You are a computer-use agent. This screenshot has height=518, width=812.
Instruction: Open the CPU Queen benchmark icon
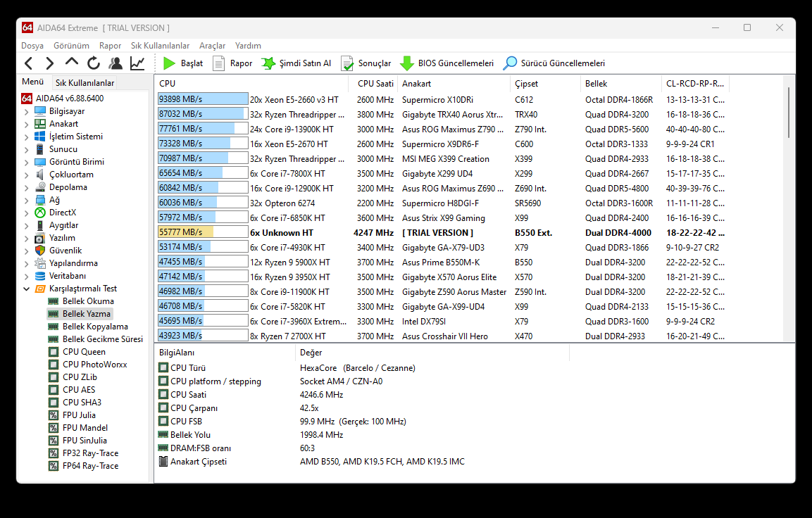coord(54,352)
